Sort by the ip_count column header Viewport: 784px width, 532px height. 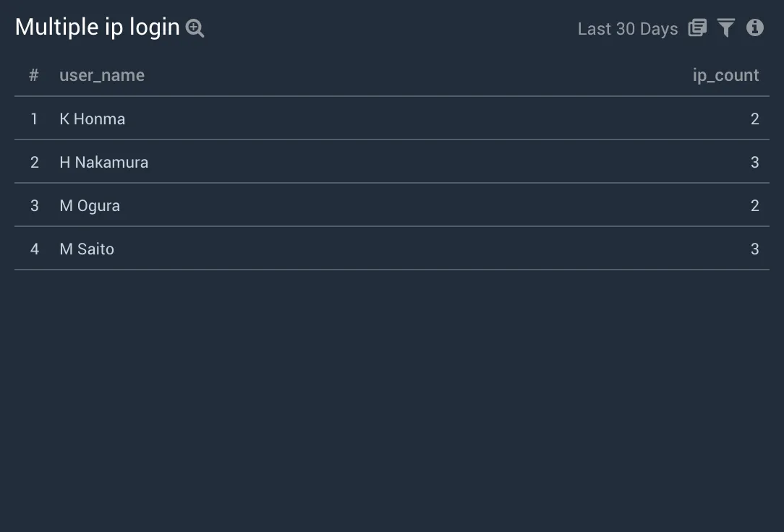[725, 75]
